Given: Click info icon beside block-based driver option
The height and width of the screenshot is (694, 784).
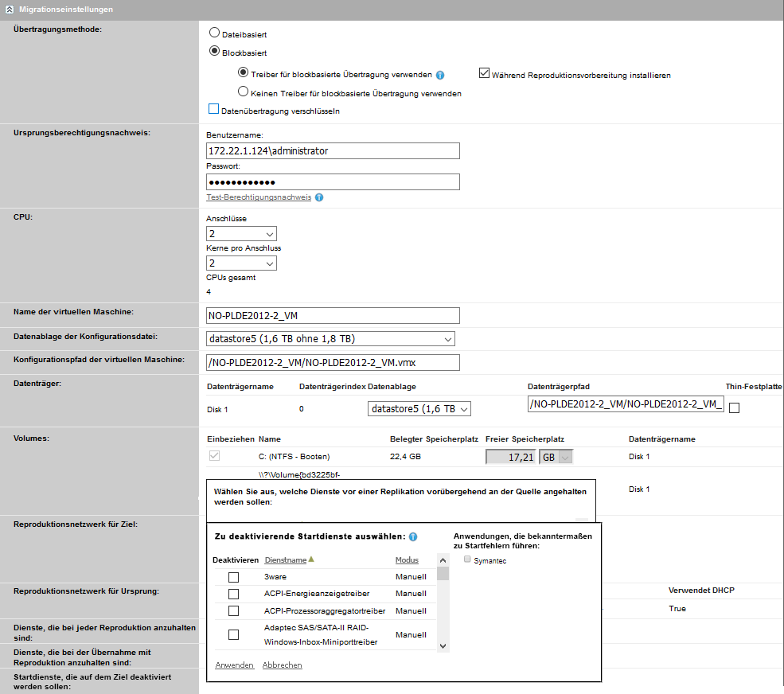Looking at the screenshot, I should click(x=440, y=76).
